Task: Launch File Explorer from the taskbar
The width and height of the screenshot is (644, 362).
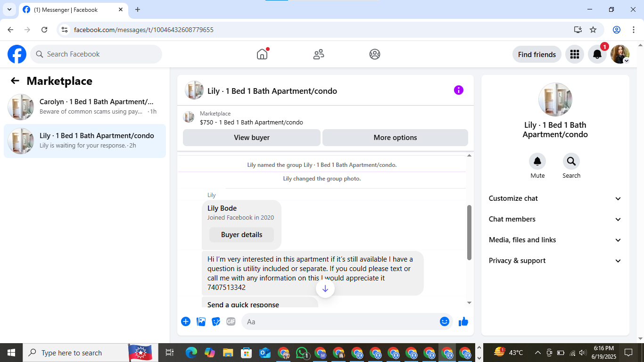Action: coord(228,353)
